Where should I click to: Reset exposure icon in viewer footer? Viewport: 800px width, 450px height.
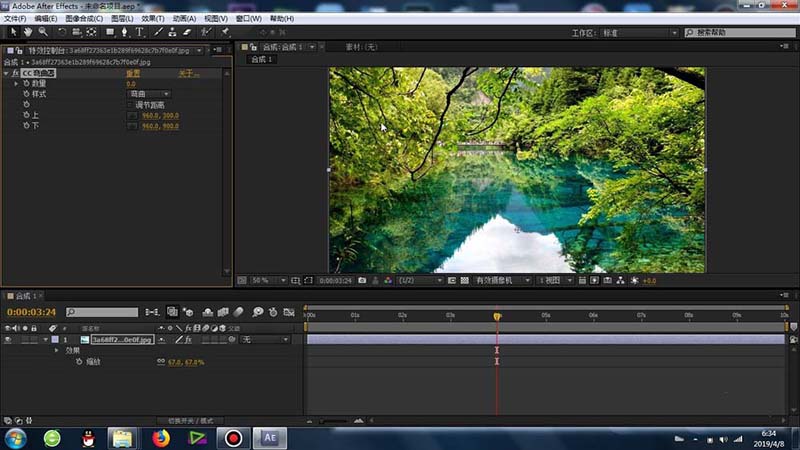[x=635, y=281]
